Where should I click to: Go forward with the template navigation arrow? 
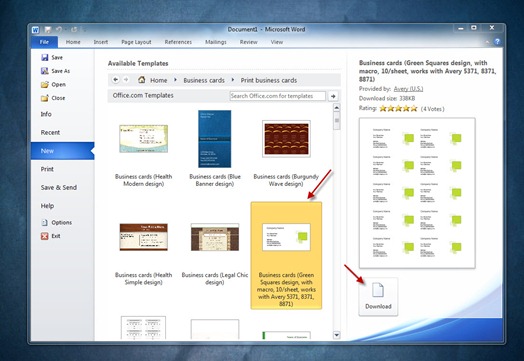[126, 80]
